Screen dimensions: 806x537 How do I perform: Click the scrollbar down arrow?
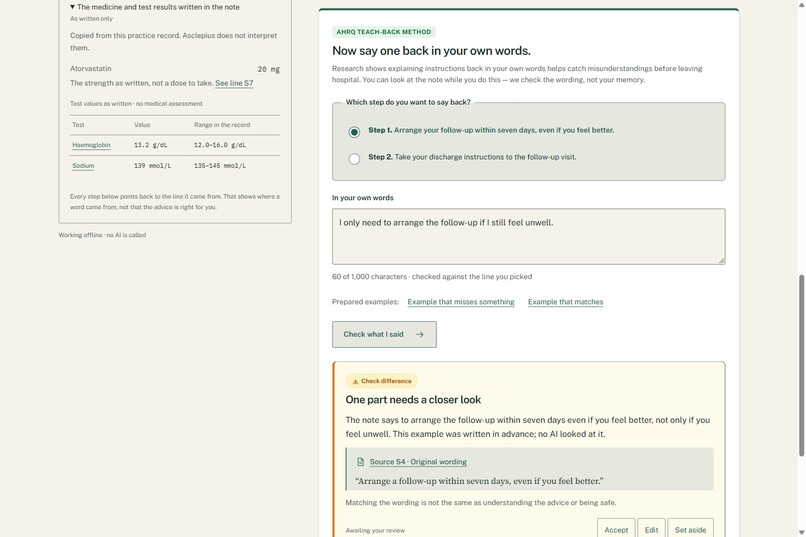801,532
